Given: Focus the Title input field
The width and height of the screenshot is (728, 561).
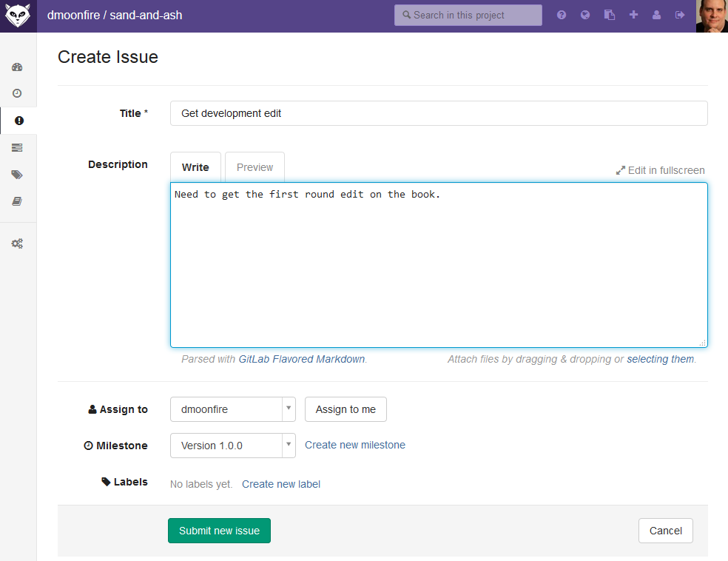Looking at the screenshot, I should pos(439,113).
